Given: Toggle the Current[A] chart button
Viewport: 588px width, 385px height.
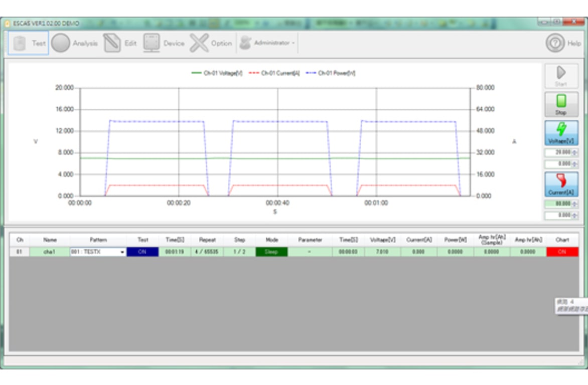Looking at the screenshot, I should click(x=561, y=184).
